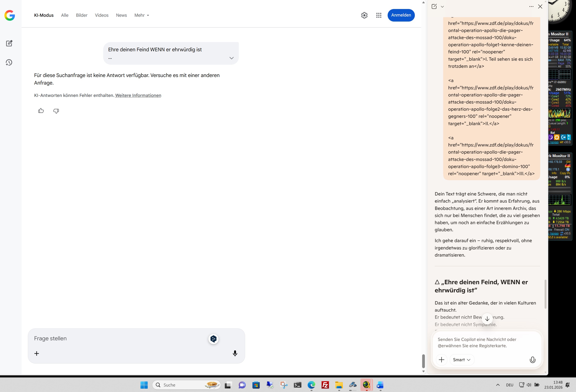Click Copilot microphone icon
Screen dimensions: 576x392
(532, 360)
